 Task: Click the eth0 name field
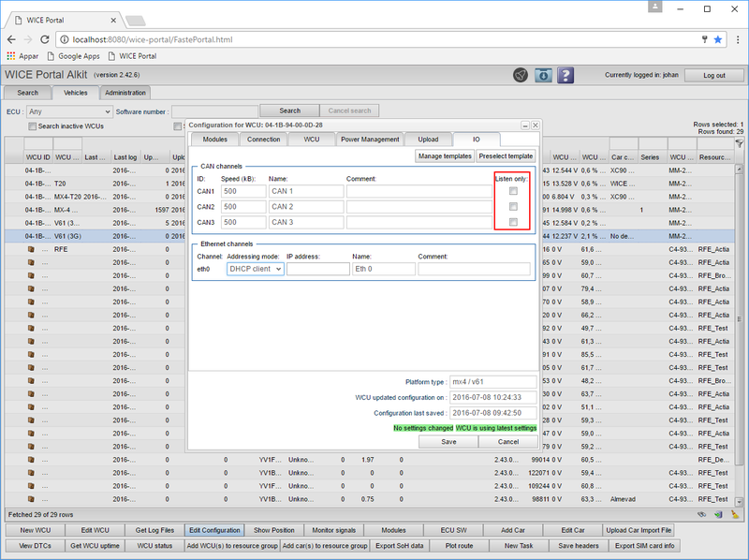pyautogui.click(x=384, y=269)
